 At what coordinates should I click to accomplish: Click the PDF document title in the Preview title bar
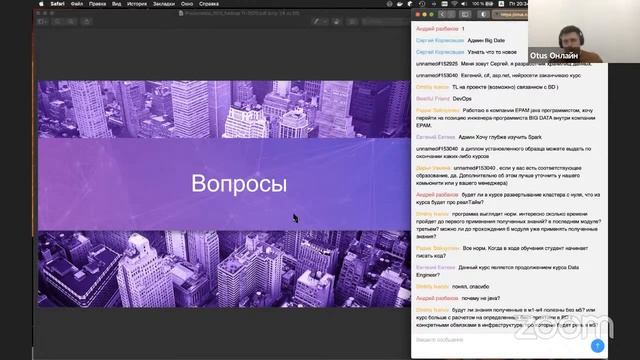(x=239, y=13)
